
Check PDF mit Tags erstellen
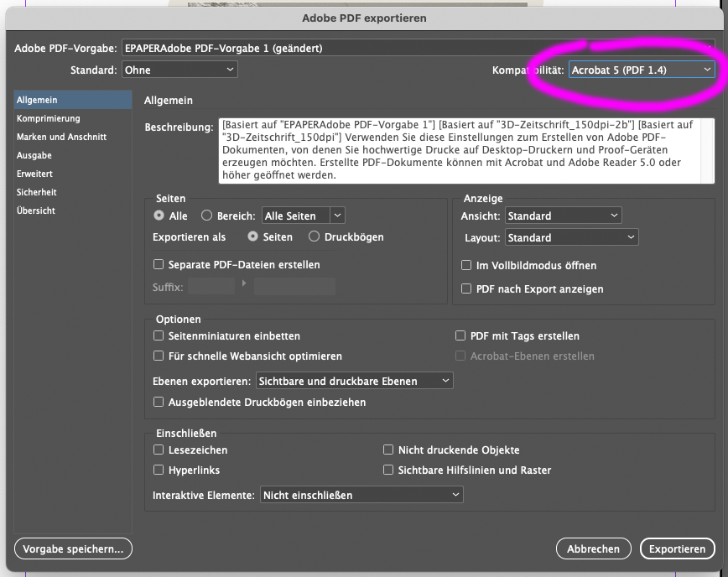(460, 335)
